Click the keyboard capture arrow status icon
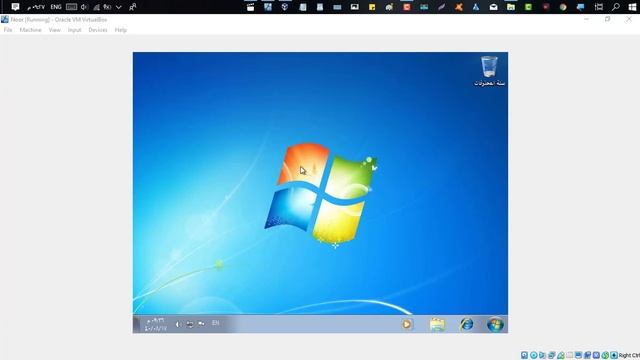The image size is (640, 360). click(614, 355)
